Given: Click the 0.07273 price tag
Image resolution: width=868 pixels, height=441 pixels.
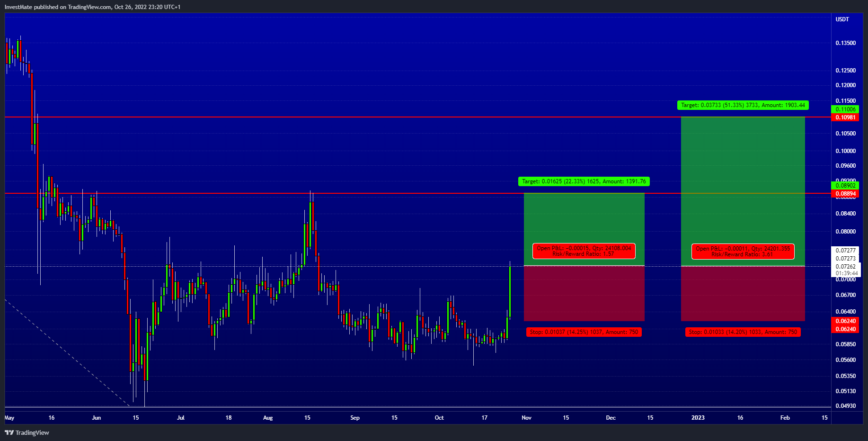Looking at the screenshot, I should [845, 259].
